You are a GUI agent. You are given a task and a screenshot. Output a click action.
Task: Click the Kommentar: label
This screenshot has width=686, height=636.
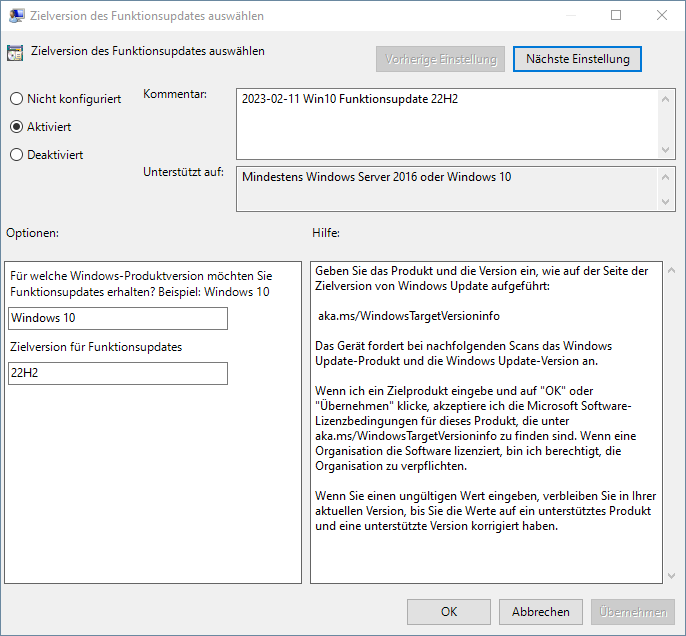(x=175, y=94)
